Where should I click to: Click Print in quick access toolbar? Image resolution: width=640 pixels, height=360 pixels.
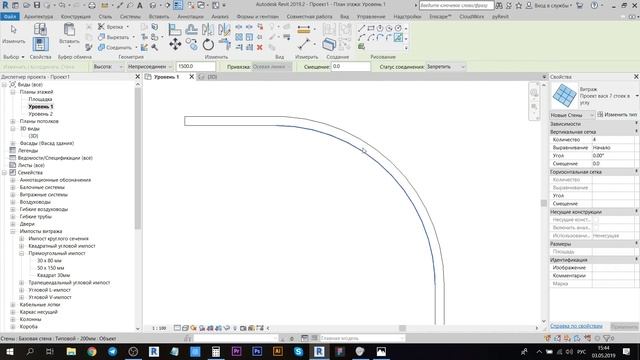point(92,5)
